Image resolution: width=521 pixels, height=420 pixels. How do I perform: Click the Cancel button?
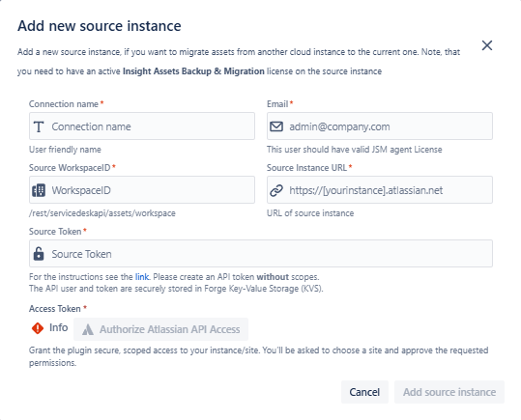[364, 392]
